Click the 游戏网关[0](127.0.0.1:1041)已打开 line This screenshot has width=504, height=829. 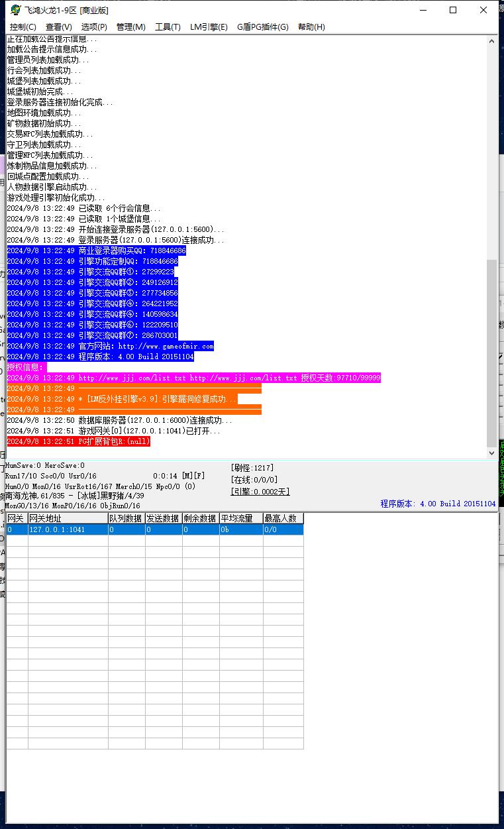tap(113, 431)
